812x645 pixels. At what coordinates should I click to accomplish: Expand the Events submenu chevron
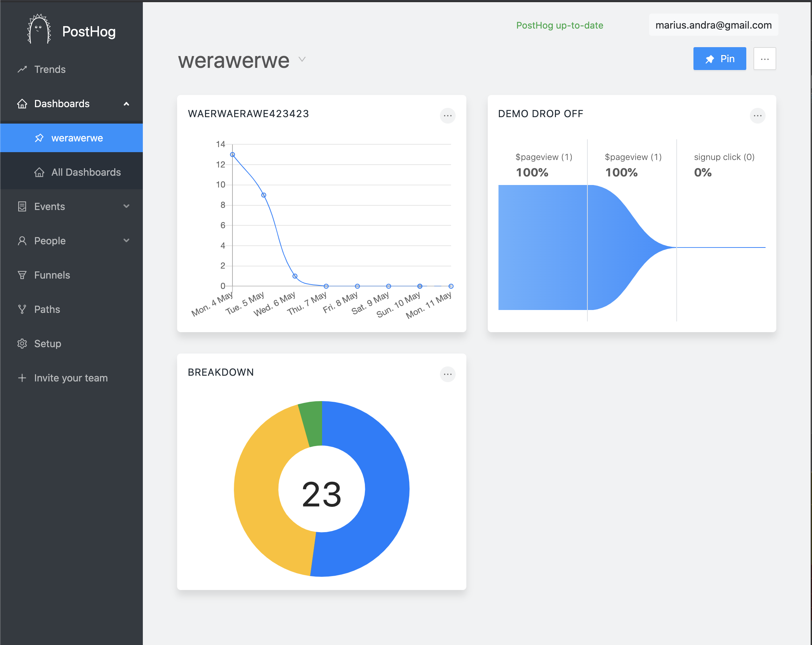(x=126, y=206)
